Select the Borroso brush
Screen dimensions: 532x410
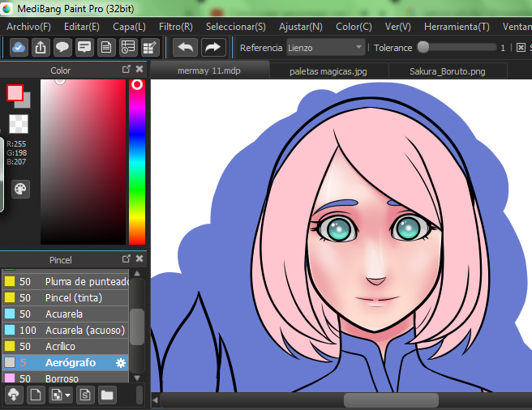66,378
